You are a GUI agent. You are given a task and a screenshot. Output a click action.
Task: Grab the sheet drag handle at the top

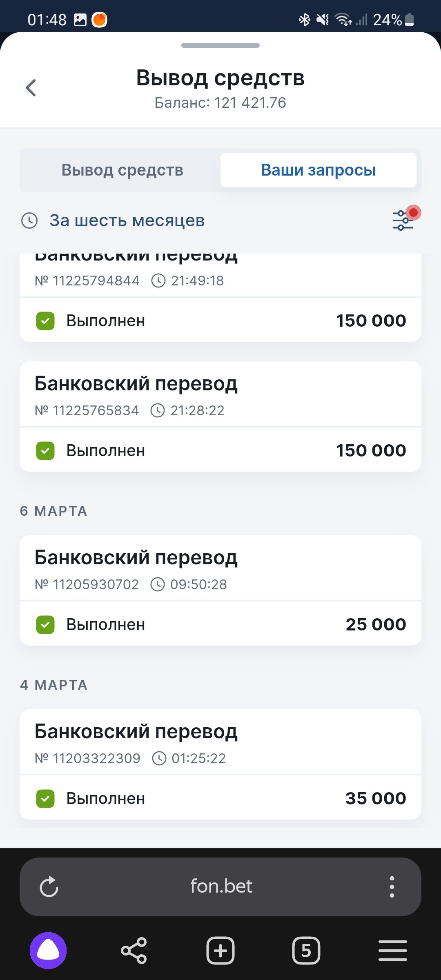pyautogui.click(x=220, y=45)
